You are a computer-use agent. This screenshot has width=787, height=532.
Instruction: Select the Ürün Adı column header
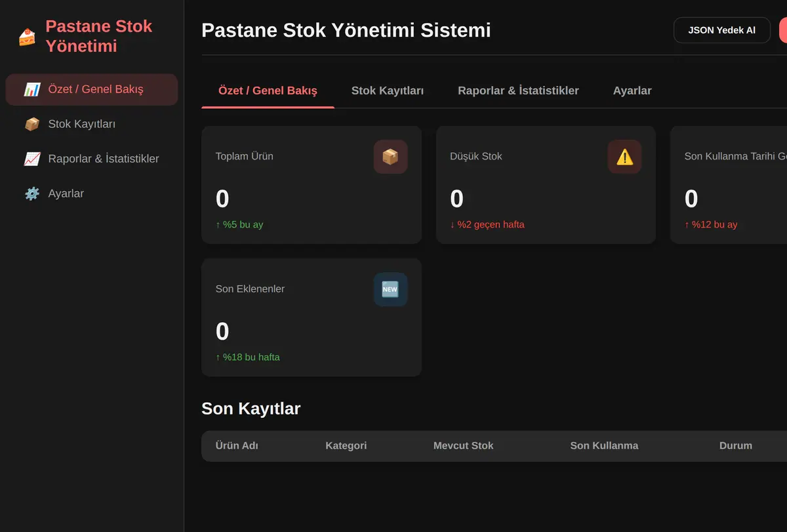coord(237,445)
